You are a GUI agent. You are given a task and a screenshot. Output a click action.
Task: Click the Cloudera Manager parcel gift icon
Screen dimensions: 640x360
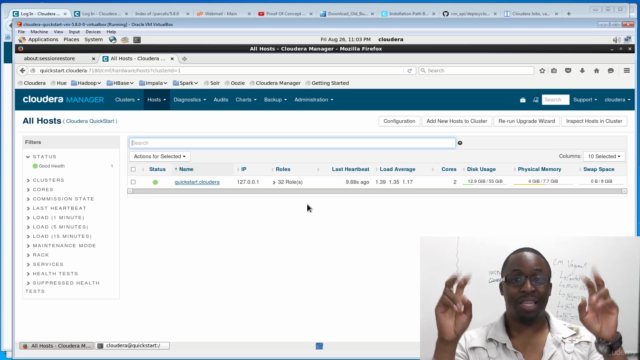tap(522, 100)
